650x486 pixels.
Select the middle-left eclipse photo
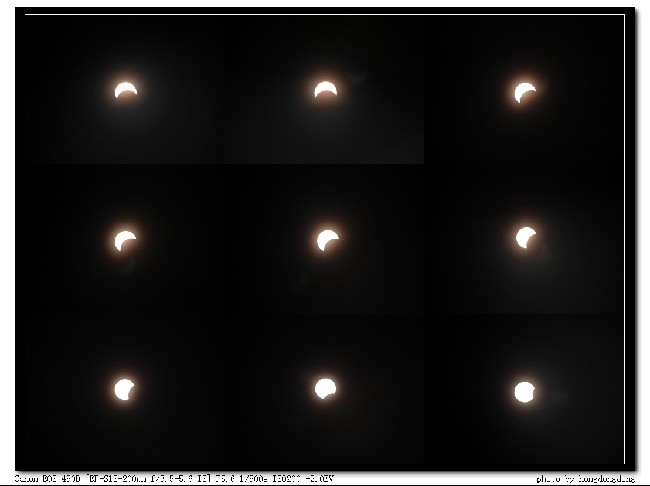tap(125, 240)
